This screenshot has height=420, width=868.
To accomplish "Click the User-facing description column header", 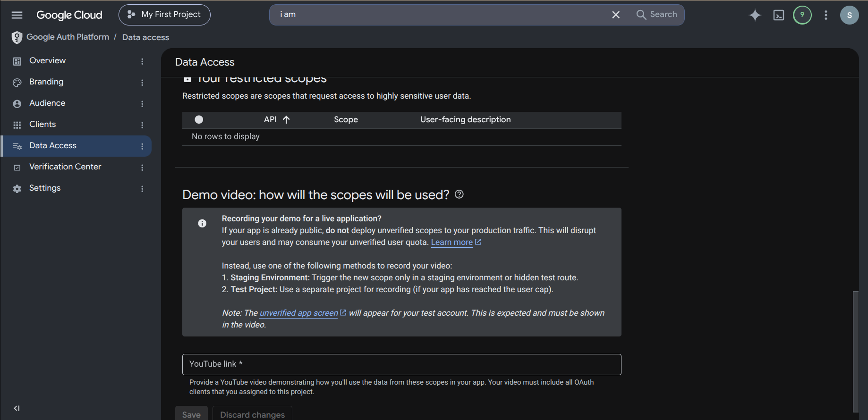I will (x=466, y=119).
